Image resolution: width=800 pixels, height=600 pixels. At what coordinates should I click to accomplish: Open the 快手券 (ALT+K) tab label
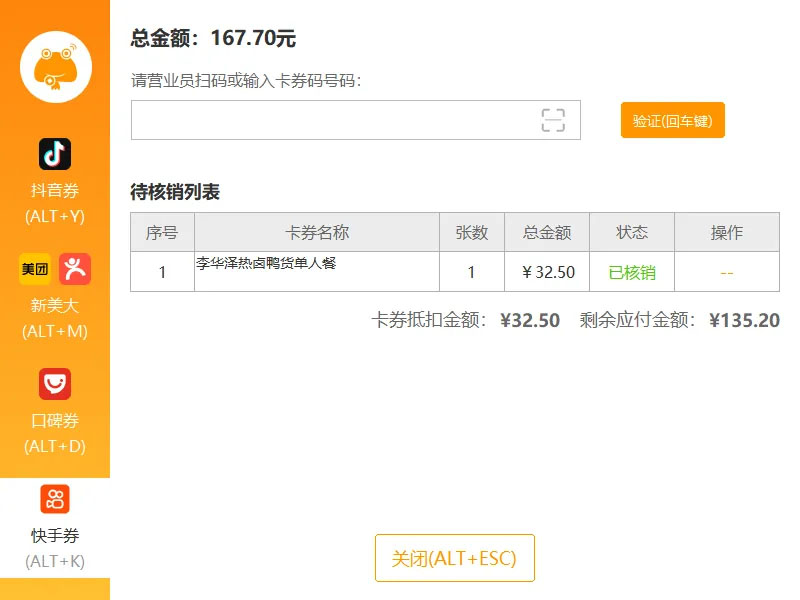pyautogui.click(x=55, y=548)
